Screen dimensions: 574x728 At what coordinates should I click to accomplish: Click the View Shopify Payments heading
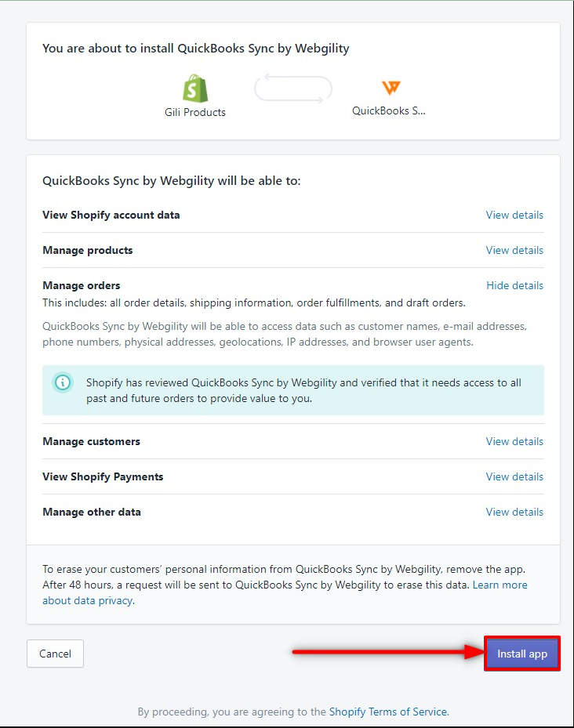pyautogui.click(x=103, y=476)
